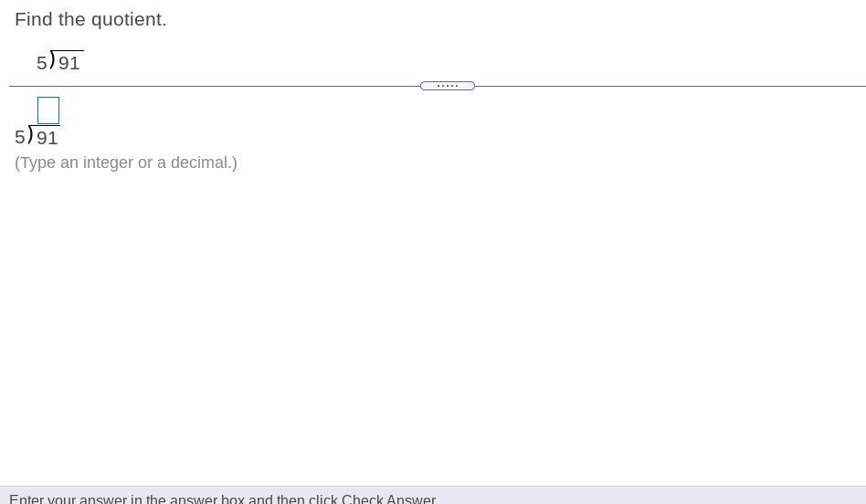Click the '(Type an integer or a decimal.)' hint

126,163
